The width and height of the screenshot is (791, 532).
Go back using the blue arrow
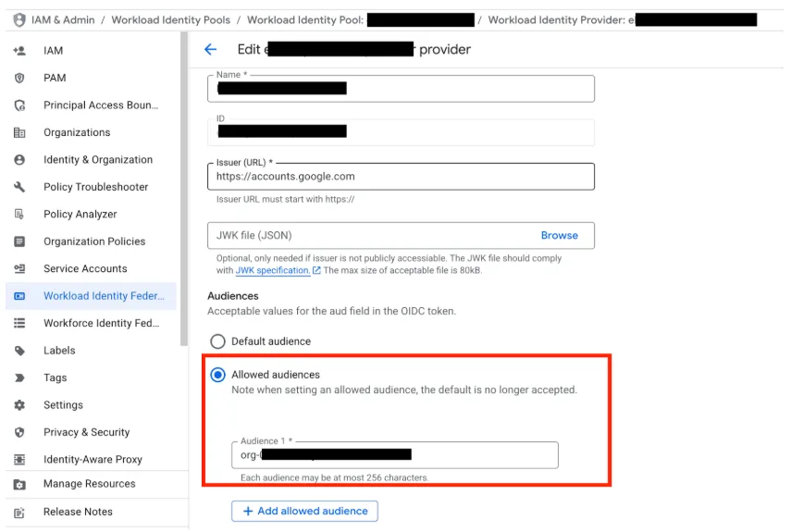tap(210, 49)
